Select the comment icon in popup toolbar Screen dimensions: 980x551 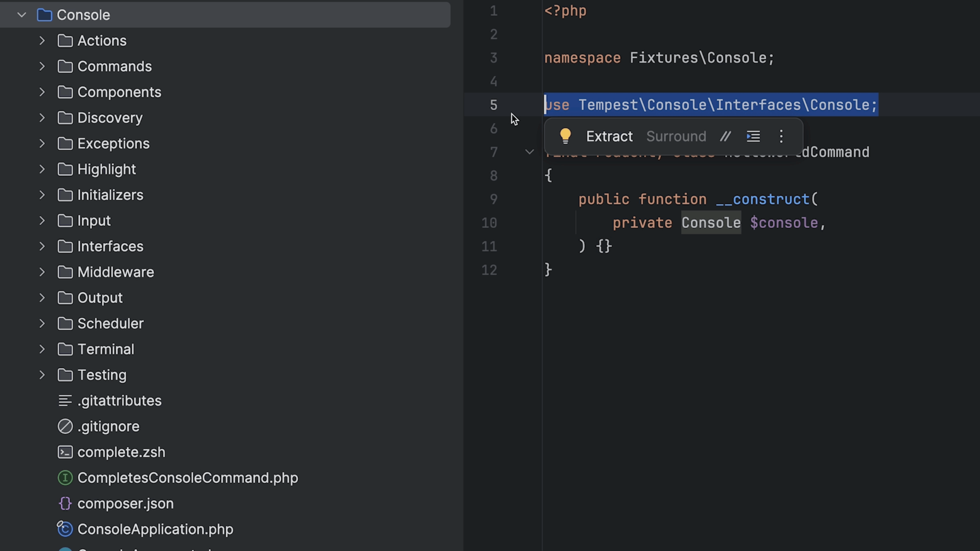tap(725, 136)
